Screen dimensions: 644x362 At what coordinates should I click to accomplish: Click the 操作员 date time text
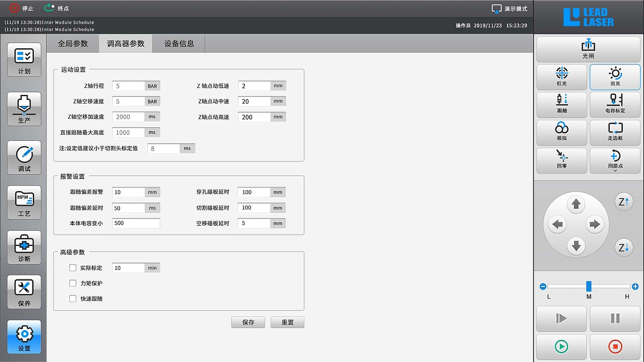(492, 26)
